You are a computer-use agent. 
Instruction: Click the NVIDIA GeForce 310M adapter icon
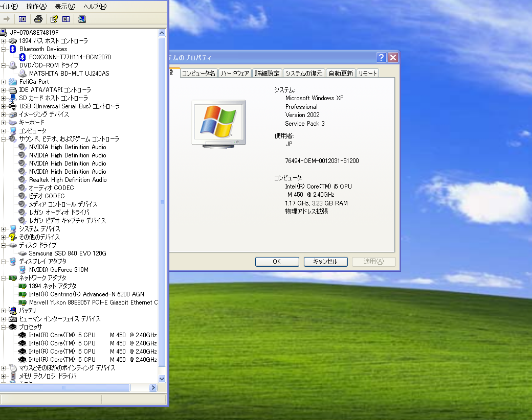tap(23, 270)
